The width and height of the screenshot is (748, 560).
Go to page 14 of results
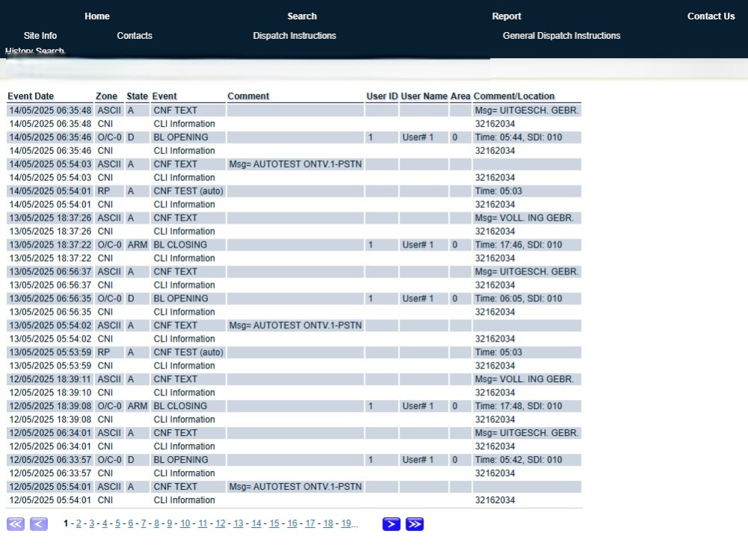tap(256, 523)
